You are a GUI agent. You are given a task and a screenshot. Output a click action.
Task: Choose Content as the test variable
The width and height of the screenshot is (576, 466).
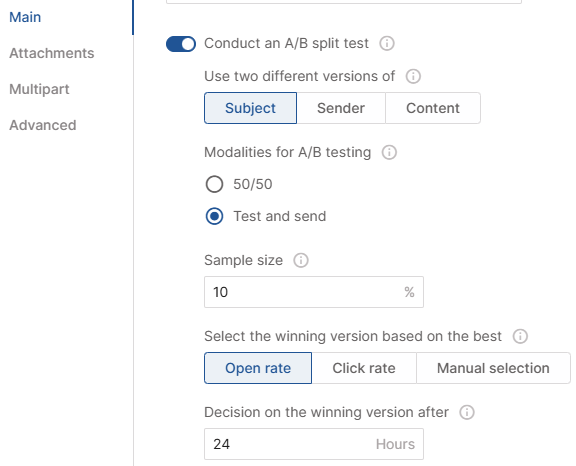[433, 108]
